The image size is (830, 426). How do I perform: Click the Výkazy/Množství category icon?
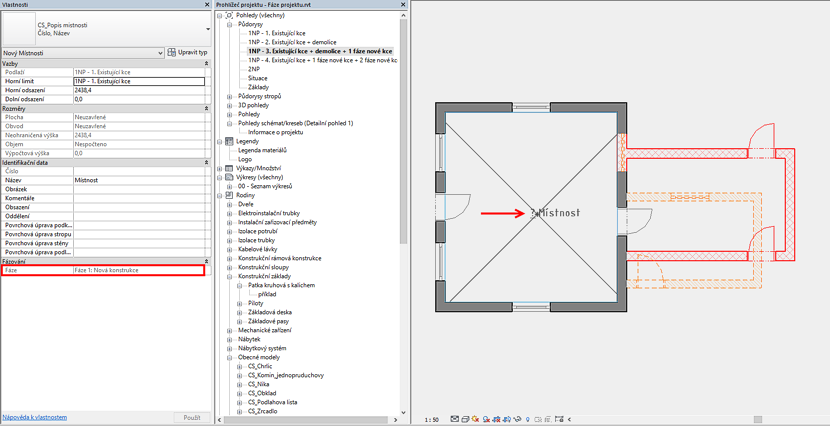229,168
